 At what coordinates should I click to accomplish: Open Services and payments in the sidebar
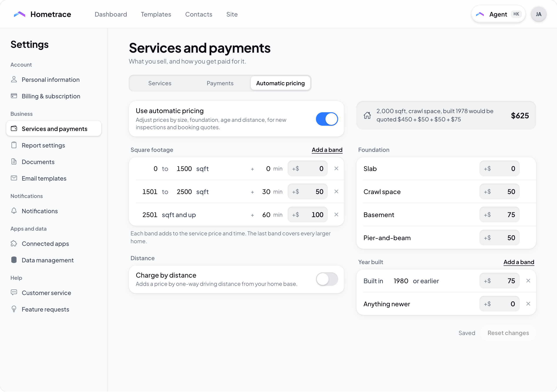(54, 129)
